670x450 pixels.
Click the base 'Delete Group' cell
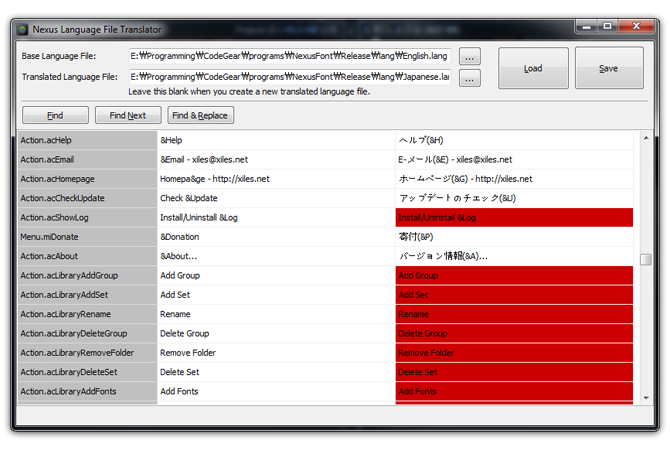coord(276,333)
